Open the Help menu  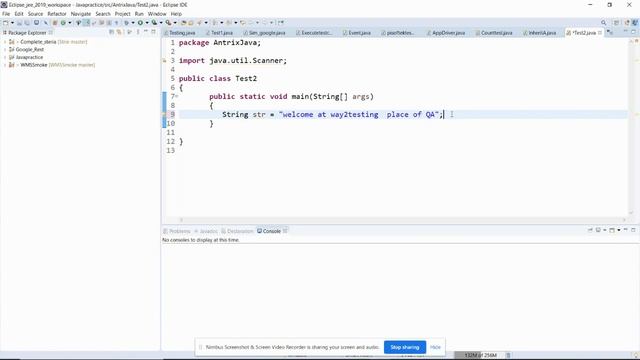176,14
